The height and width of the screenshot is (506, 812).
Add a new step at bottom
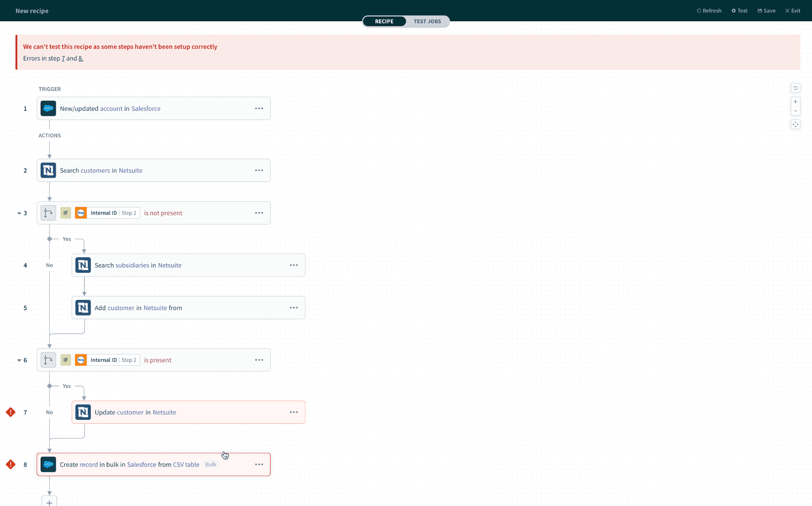[49, 502]
